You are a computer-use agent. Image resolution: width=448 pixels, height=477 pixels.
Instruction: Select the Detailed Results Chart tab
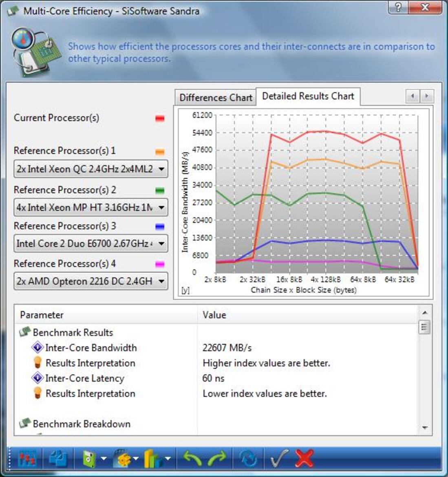308,97
